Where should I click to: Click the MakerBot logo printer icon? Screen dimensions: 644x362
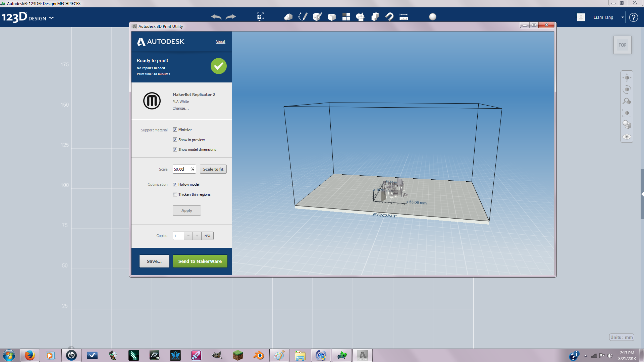pos(152,101)
